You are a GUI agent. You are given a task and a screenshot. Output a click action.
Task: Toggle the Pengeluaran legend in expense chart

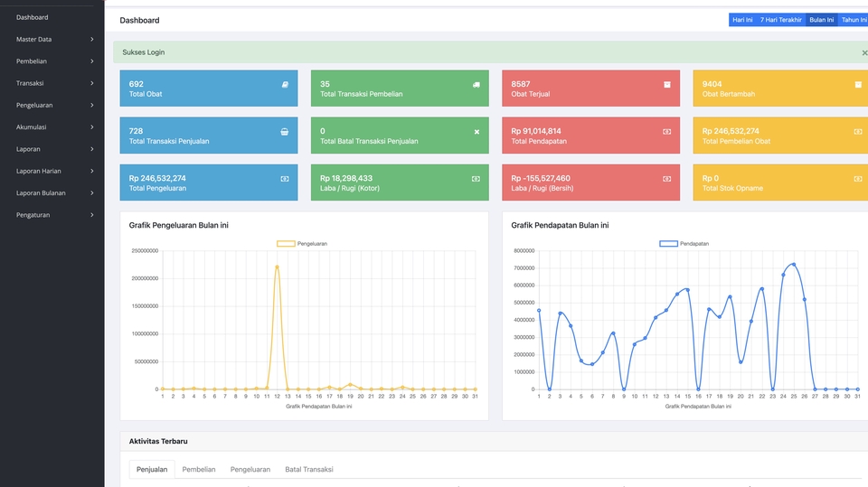pyautogui.click(x=302, y=244)
